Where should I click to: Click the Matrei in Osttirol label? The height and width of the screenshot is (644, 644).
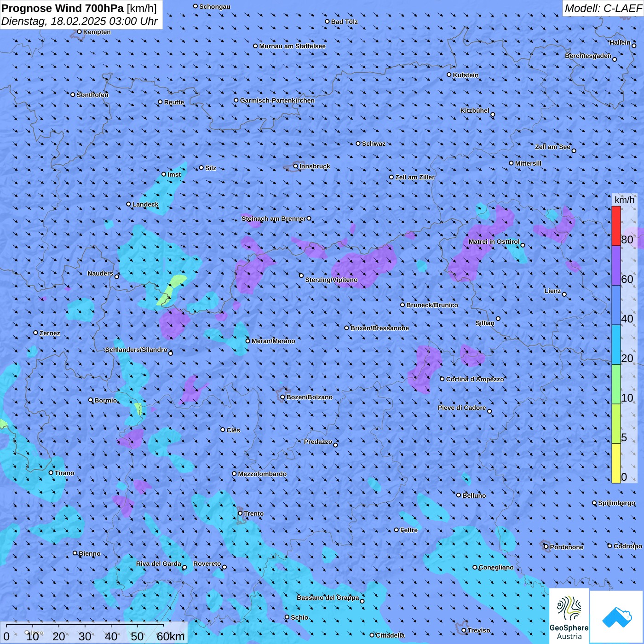494,241
